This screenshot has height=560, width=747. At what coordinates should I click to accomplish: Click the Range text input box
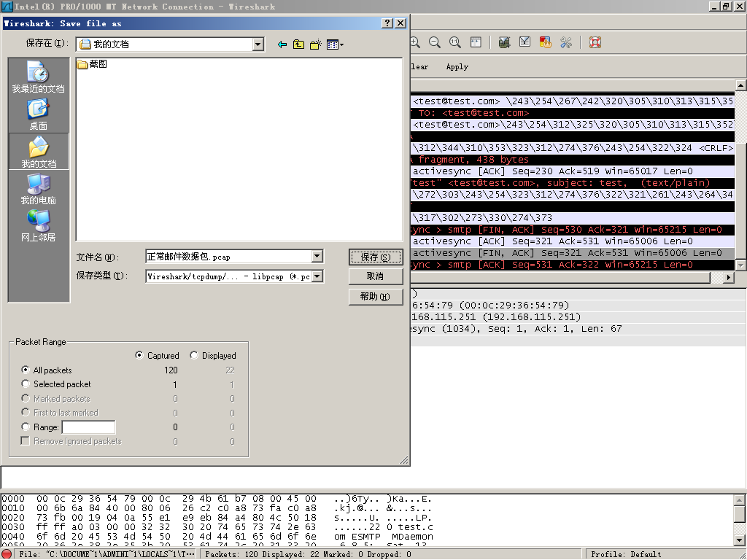tap(88, 427)
